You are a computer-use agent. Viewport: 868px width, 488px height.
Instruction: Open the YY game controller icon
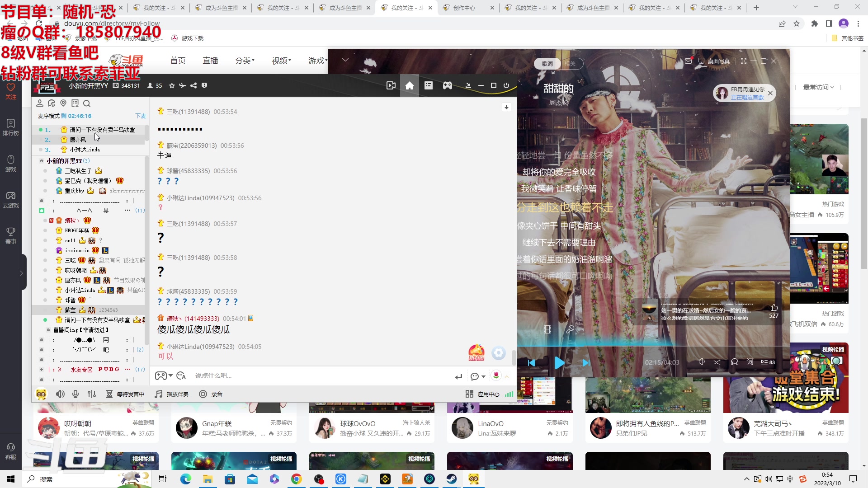[x=448, y=85]
